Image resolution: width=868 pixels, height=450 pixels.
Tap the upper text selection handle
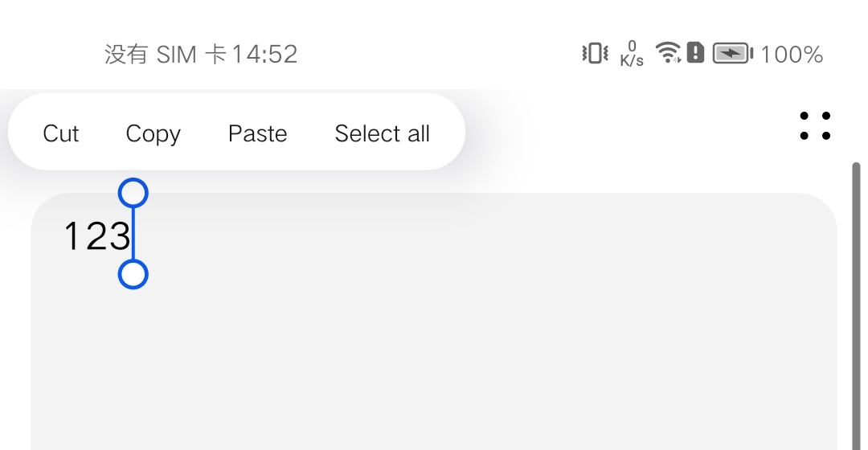133,193
